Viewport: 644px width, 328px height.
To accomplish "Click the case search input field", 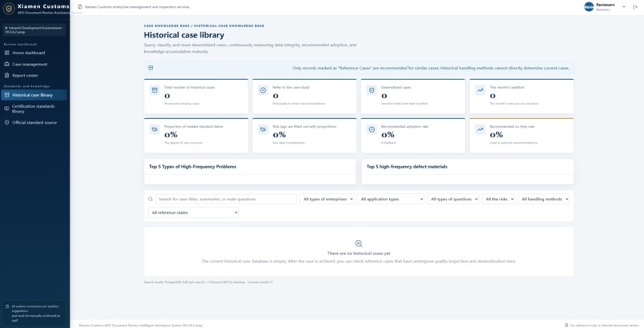I will click(x=226, y=200).
